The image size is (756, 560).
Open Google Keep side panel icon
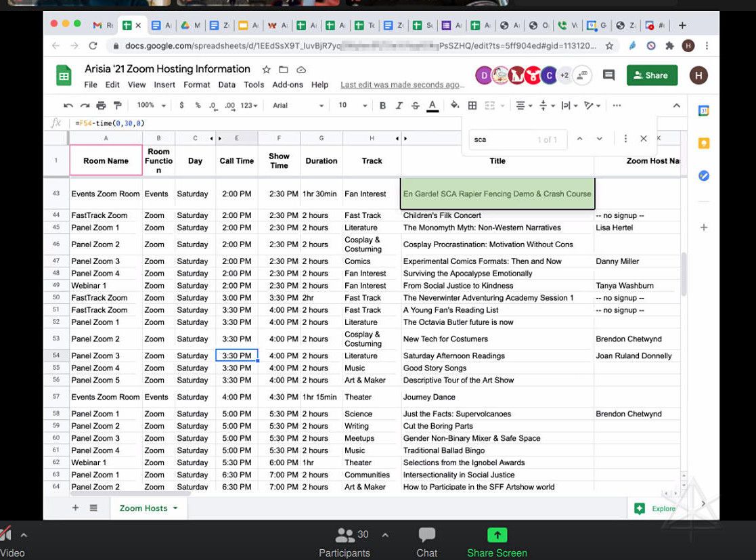click(x=703, y=143)
